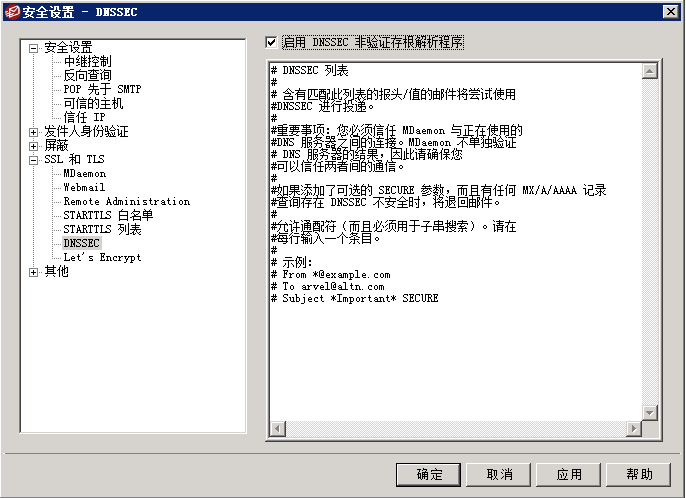Open 可信的主机 settings

93,103
